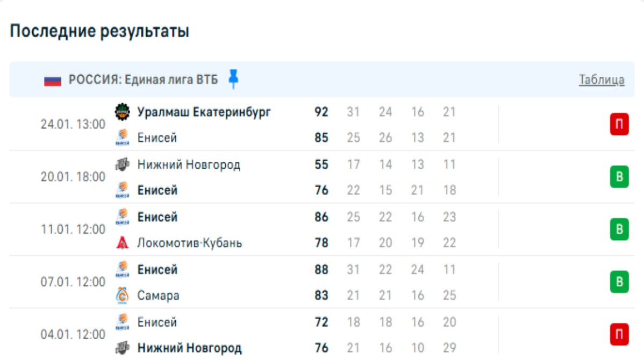Click the green В badge for 07.01 match
Image resolution: width=644 pixels, height=359 pixels.
coord(619,282)
